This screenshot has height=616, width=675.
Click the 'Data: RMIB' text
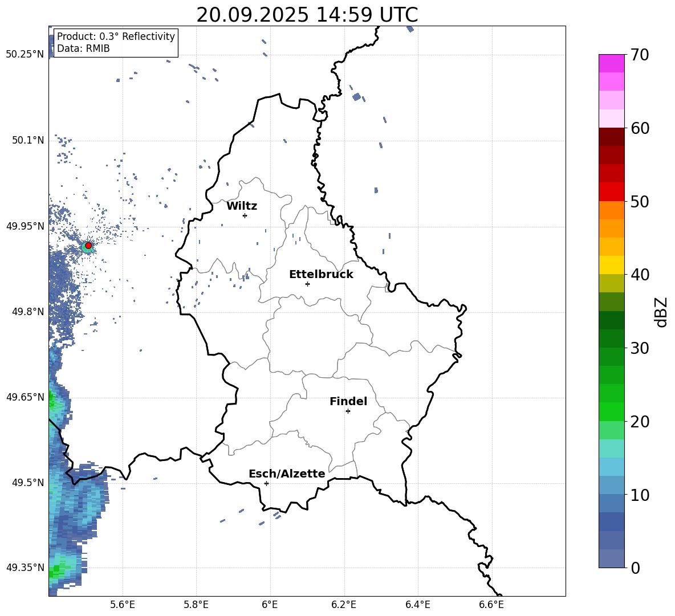(83, 48)
